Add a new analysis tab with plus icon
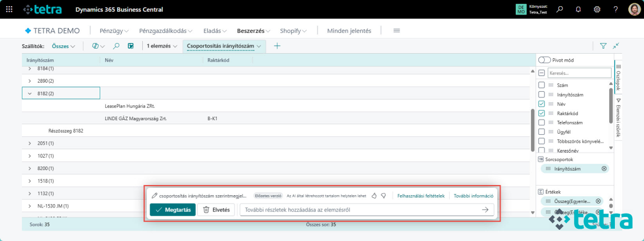This screenshot has width=644, height=241. (277, 46)
